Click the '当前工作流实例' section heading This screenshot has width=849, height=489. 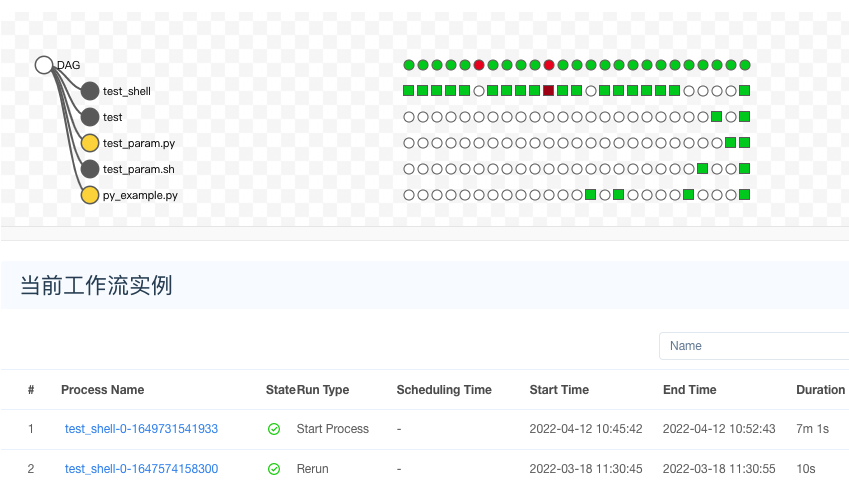(x=96, y=285)
